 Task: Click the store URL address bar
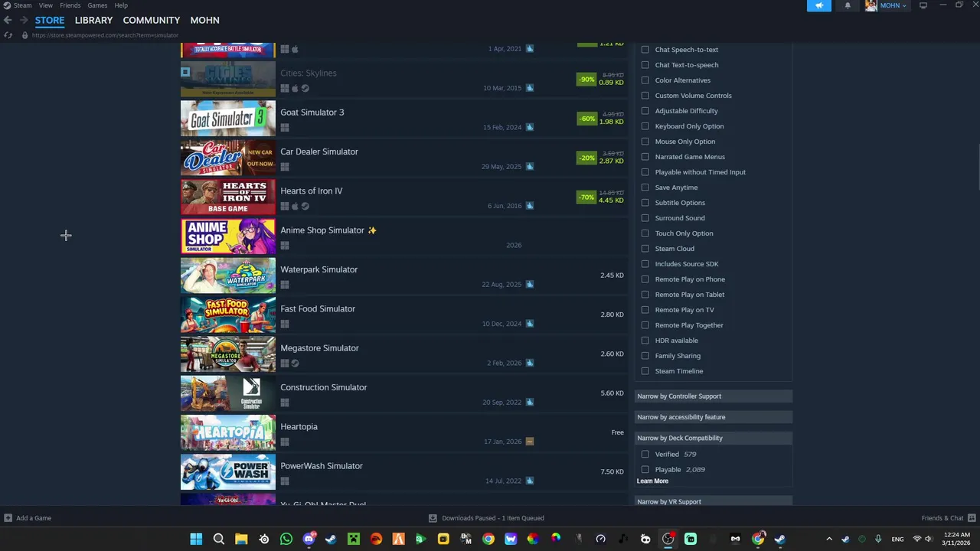(x=105, y=35)
